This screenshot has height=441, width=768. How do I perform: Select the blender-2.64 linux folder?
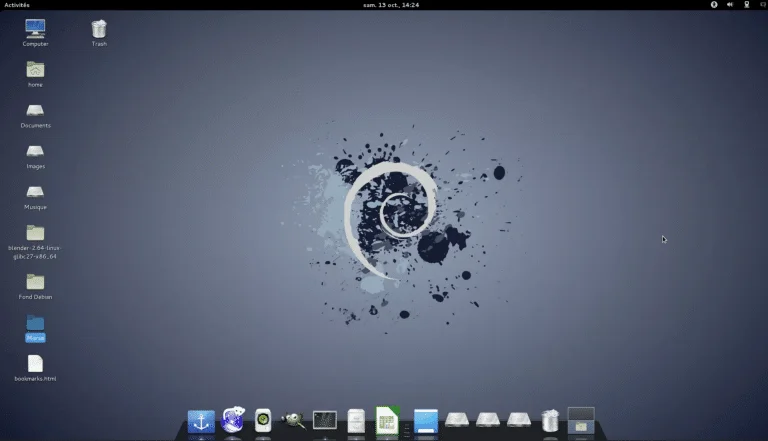pyautogui.click(x=35, y=233)
